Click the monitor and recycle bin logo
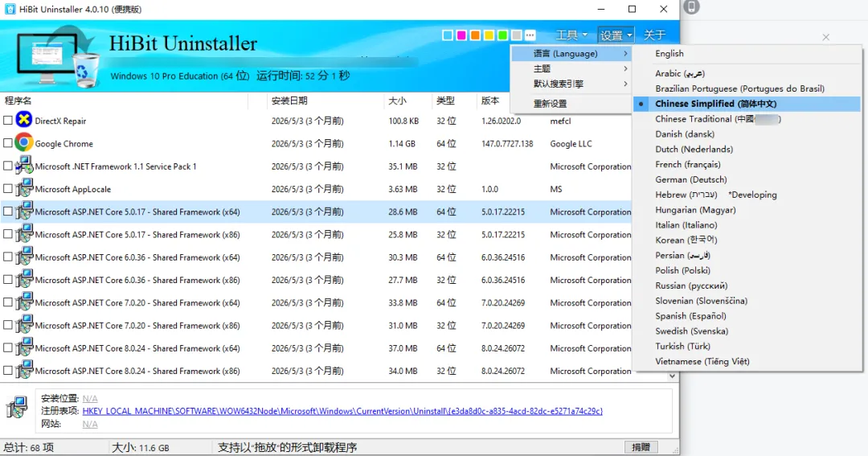The image size is (868, 456). click(58, 58)
